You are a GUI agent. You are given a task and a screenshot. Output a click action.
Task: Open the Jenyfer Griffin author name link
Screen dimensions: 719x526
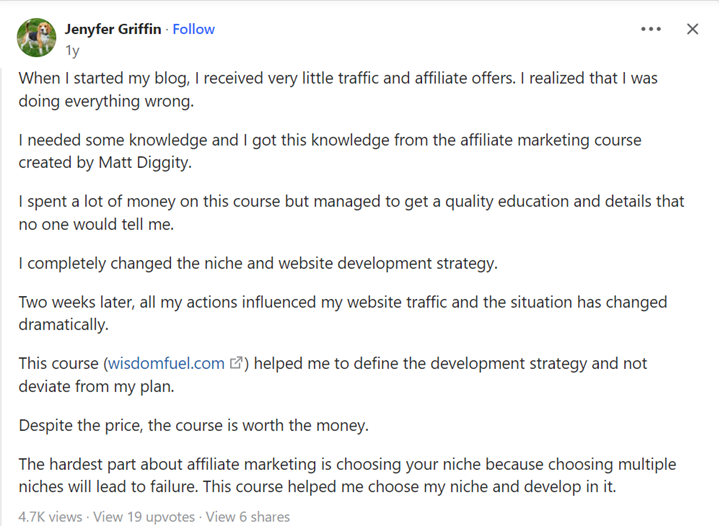(x=113, y=29)
